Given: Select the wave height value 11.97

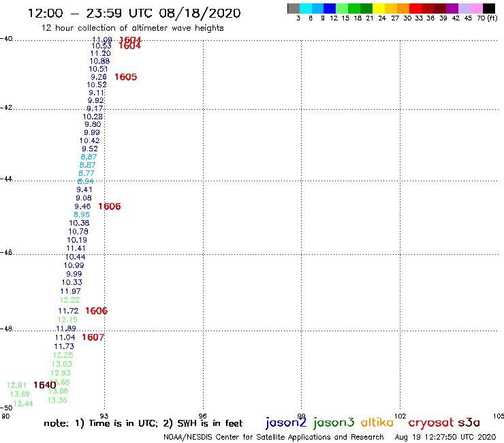Looking at the screenshot, I should 70,291.
